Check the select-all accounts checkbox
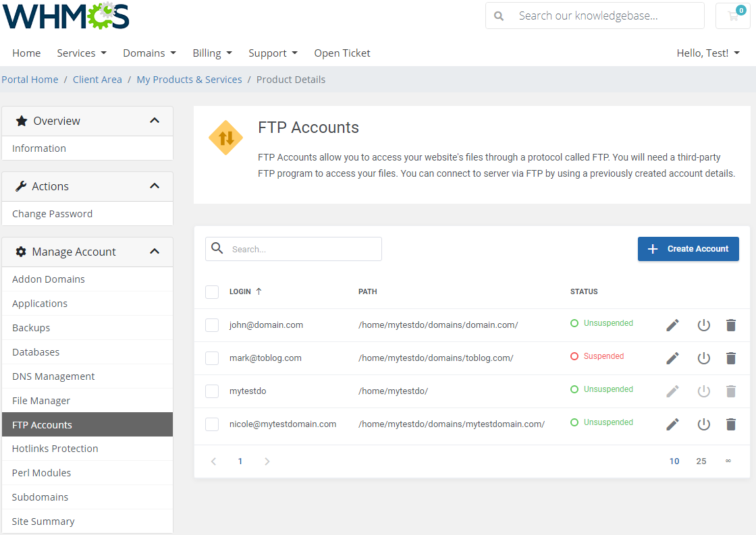Viewport: 756px width, 535px height. pyautogui.click(x=212, y=292)
